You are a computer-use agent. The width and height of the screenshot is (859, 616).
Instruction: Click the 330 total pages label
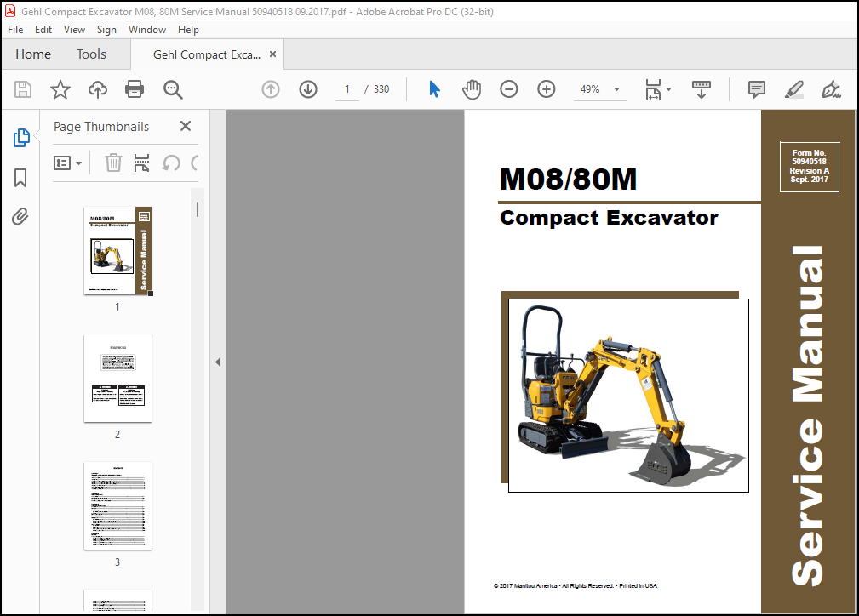click(381, 89)
